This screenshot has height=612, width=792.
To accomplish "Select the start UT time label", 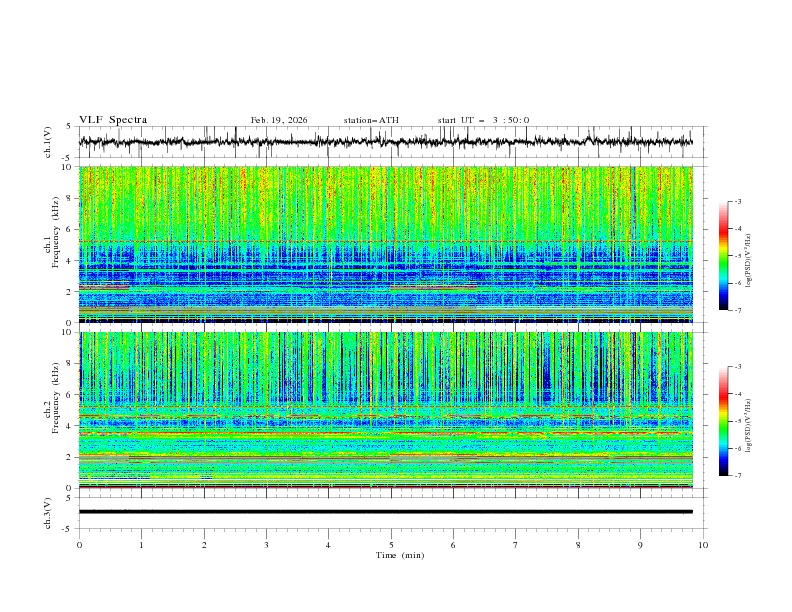I will tap(483, 120).
